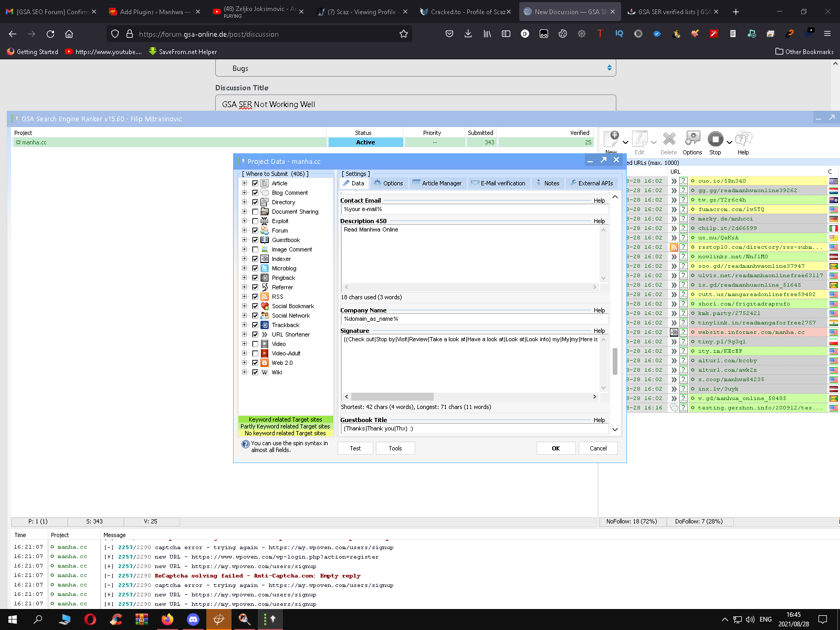Screen dimensions: 840x630
Task: Enable the Image Comment checkbox
Action: click(x=255, y=249)
